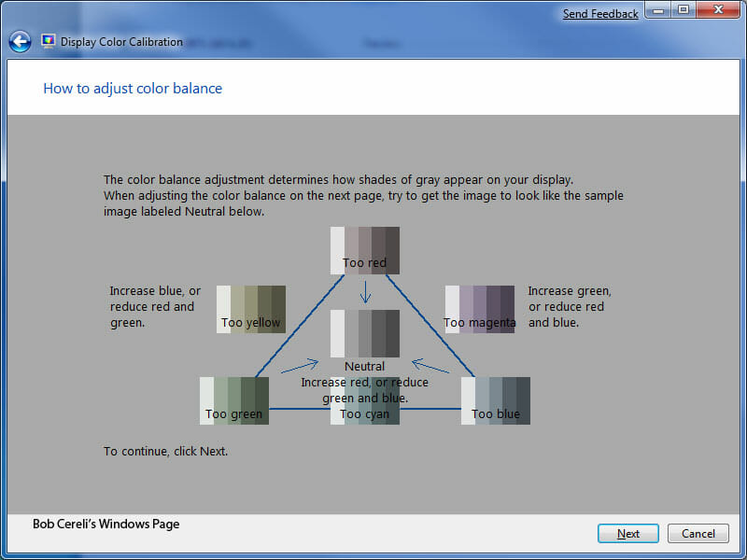
Task: Click the 'The color balance adjustment determines' paragraph
Action: 363,195
